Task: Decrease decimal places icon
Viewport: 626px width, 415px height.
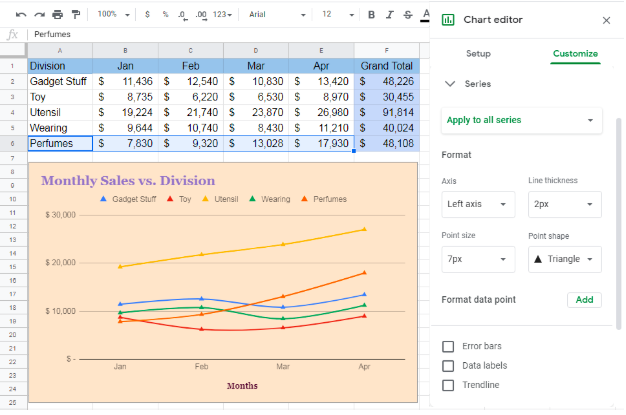Action: (183, 15)
